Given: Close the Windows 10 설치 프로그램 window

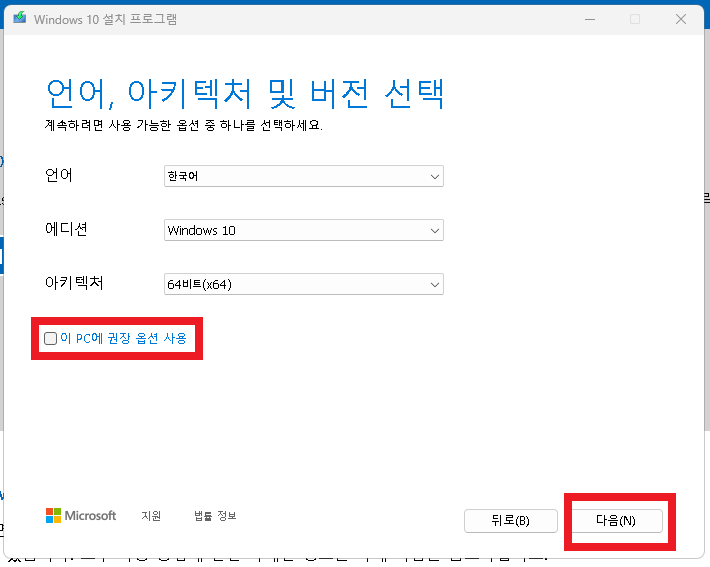Looking at the screenshot, I should tap(681, 19).
